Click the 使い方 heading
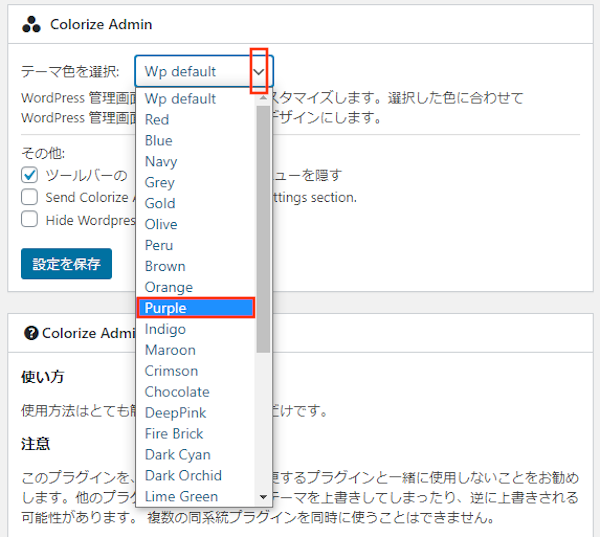Screen dimensions: 600x537 point(42,377)
